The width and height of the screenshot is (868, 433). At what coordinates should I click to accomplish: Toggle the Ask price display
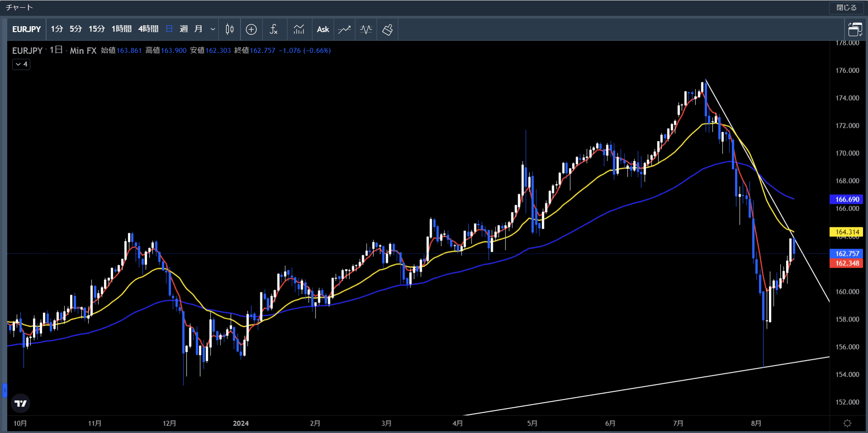pyautogui.click(x=323, y=29)
